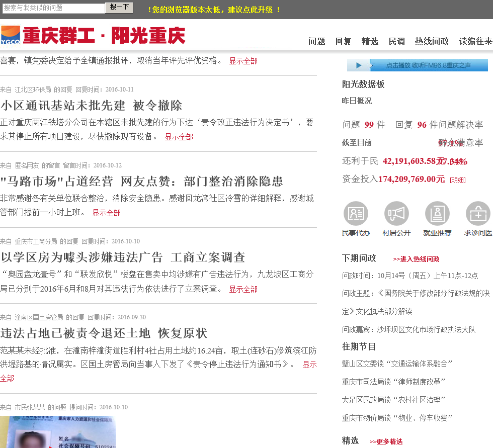Show full text of 基站 article
This screenshot has width=493, height=448.
pos(179,137)
